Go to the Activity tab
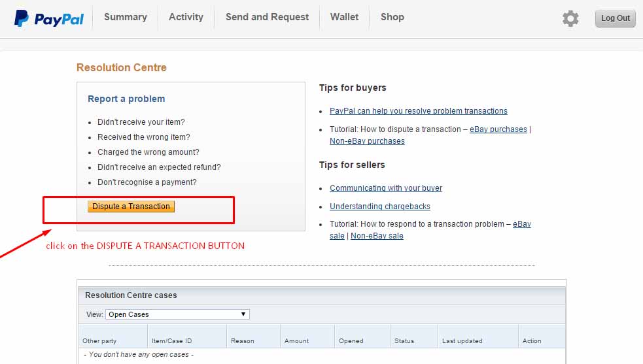The image size is (643, 364). [x=186, y=17]
